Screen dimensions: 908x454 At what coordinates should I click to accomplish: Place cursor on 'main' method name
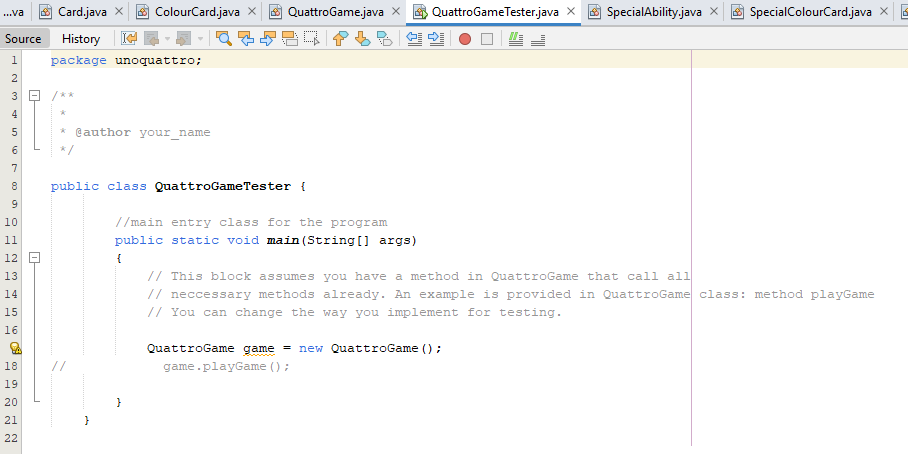pyautogui.click(x=283, y=240)
